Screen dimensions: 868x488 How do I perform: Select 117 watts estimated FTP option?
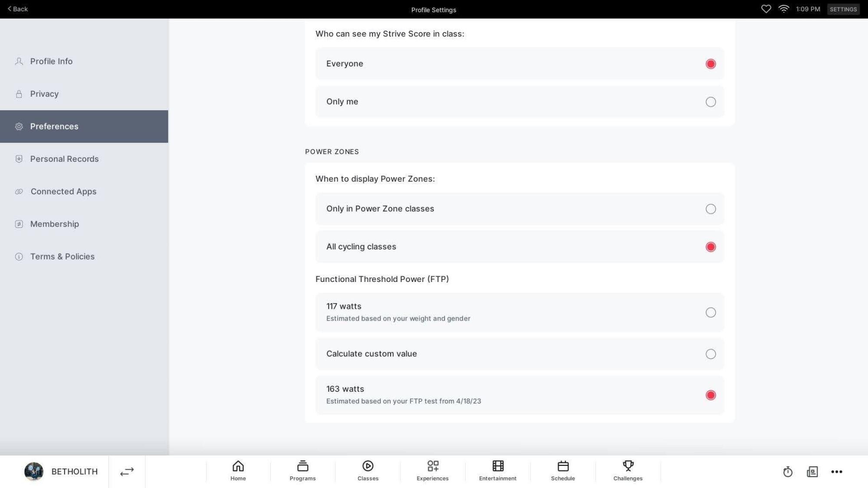[710, 312]
